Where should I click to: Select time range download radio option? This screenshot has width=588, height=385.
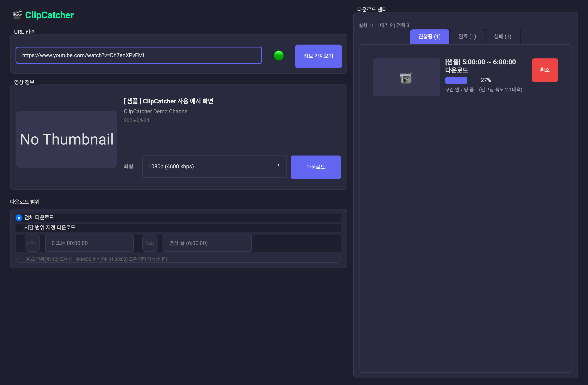click(x=19, y=227)
